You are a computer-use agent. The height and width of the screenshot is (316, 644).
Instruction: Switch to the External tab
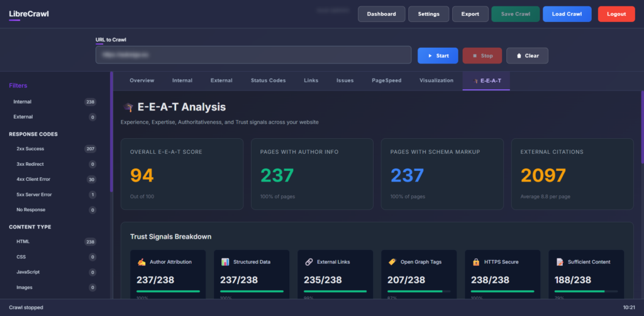[x=221, y=80]
